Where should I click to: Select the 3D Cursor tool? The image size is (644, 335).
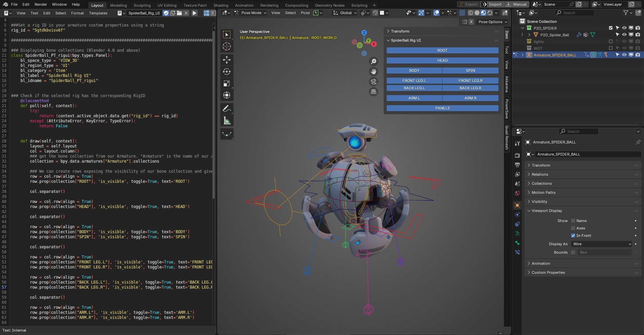tap(227, 46)
